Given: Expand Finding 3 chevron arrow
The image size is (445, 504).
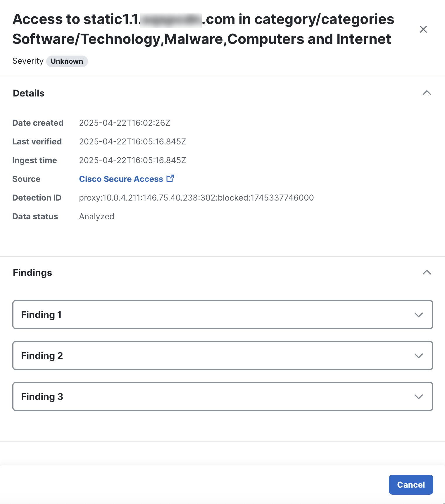Looking at the screenshot, I should click(x=419, y=397).
